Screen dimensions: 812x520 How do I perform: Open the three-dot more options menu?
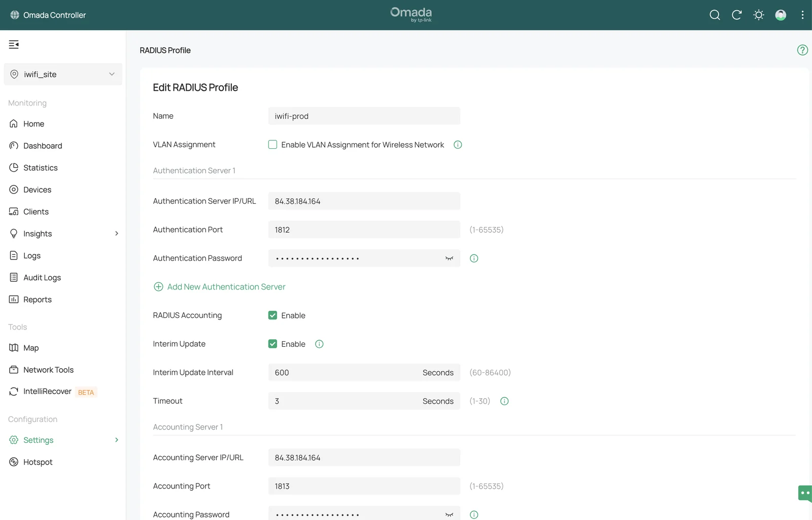[802, 15]
